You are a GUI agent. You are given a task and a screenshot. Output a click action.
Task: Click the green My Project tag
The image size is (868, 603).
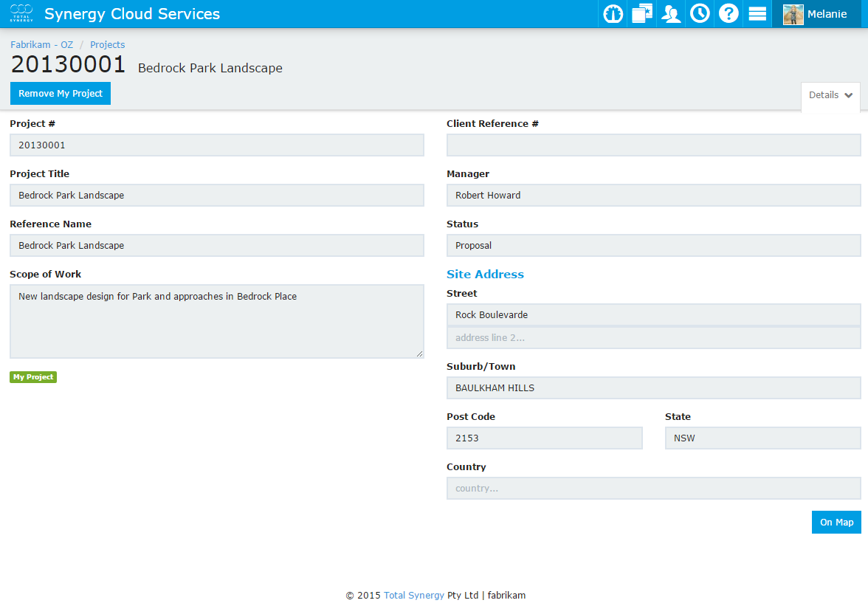coord(33,377)
